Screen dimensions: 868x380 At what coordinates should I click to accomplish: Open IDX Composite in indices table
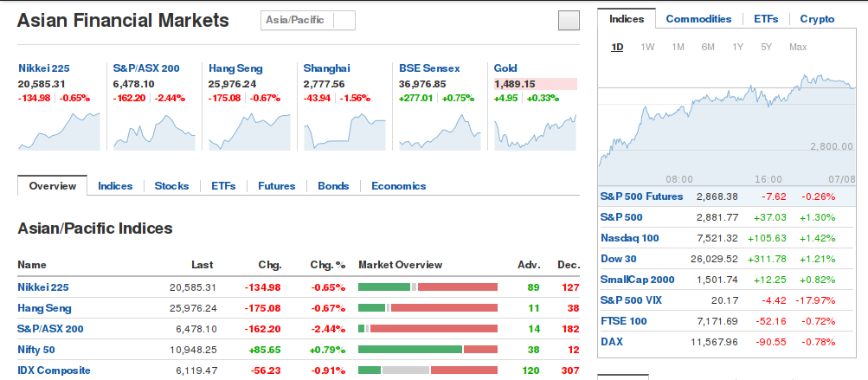tap(54, 370)
